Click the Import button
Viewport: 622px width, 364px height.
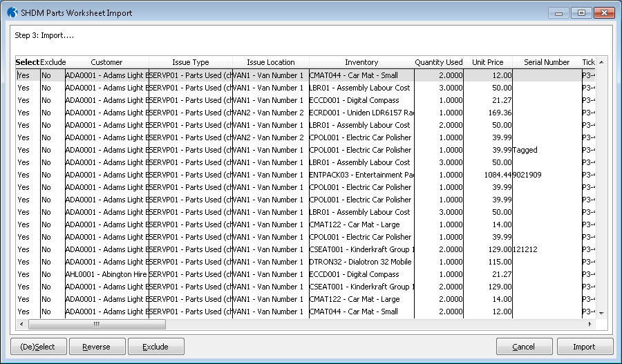(584, 347)
